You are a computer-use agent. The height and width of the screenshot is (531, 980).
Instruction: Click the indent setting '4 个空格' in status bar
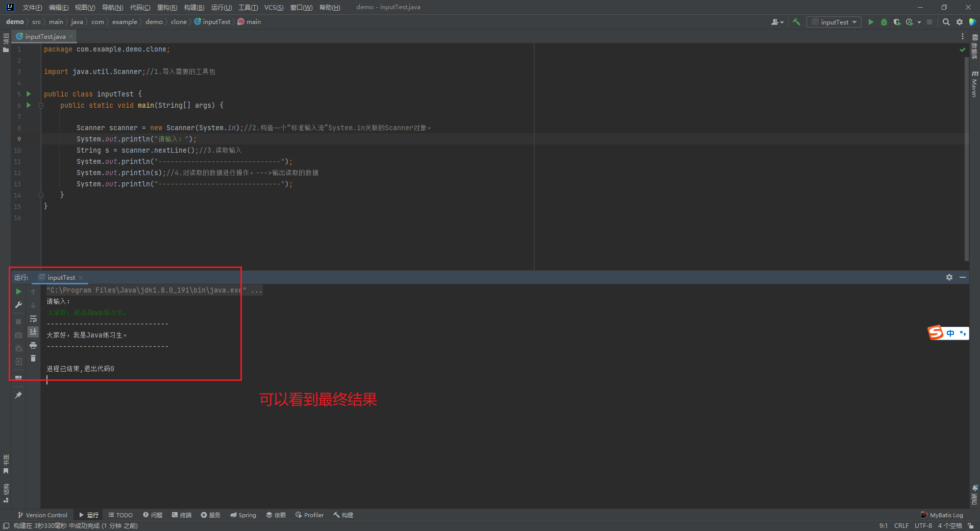[949, 525]
